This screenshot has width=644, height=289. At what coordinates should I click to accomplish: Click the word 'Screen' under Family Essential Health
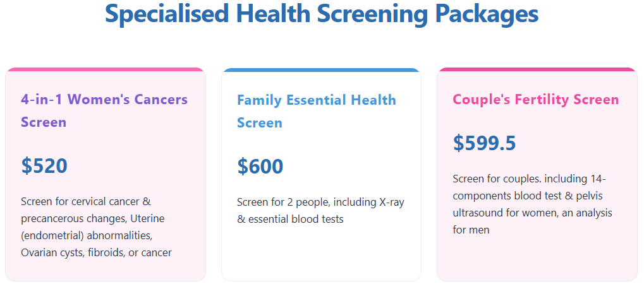pos(260,122)
